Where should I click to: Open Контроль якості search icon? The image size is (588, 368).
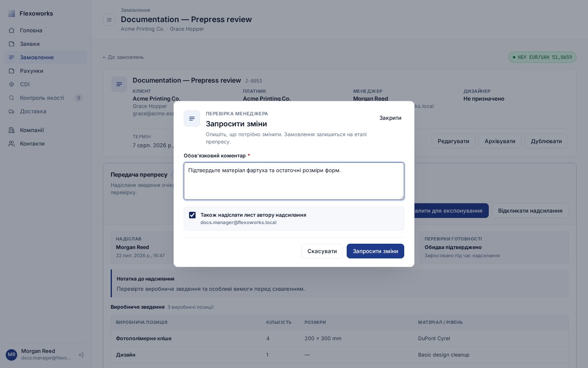point(12,98)
